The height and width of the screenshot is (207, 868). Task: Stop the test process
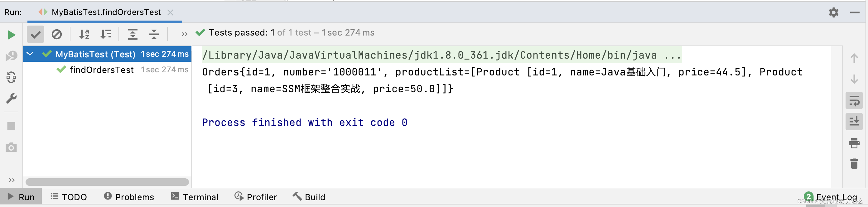[12, 126]
